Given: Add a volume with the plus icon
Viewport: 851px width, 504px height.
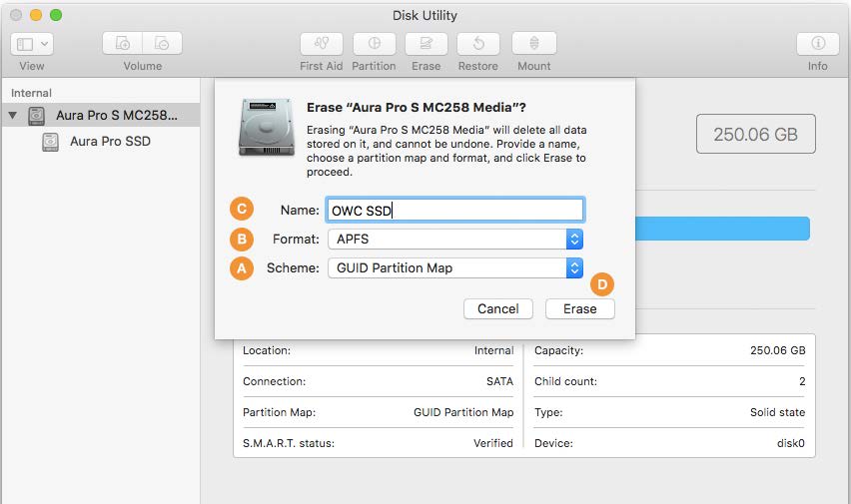Looking at the screenshot, I should 123,43.
